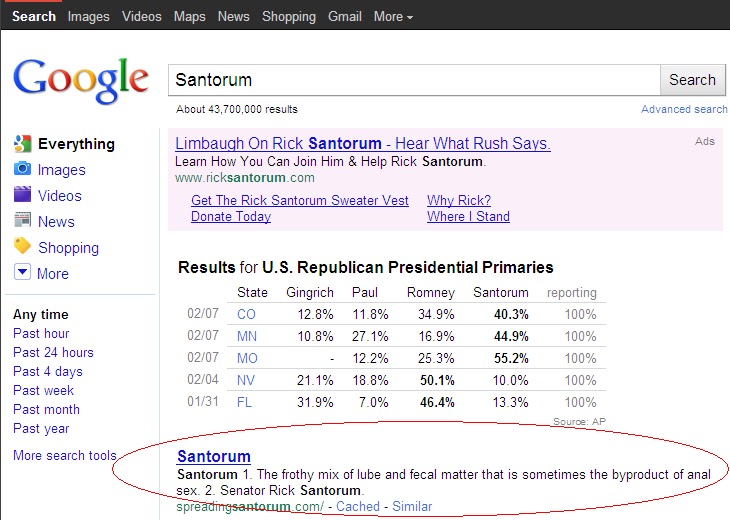Open the Limbaugh On Rick Santorum ad
The height and width of the screenshot is (520, 730).
point(363,143)
